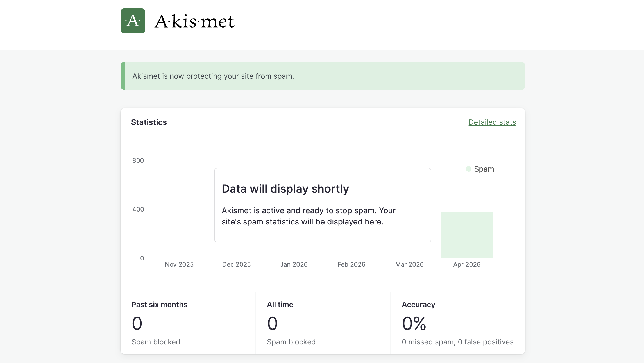Viewport: 644px width, 363px height.
Task: Click the 400 y-axis value
Action: (138, 209)
